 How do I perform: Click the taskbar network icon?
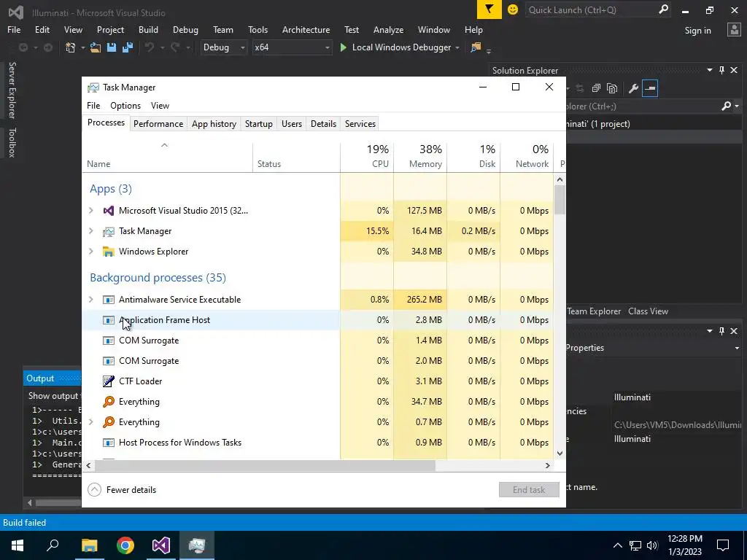[x=635, y=545]
